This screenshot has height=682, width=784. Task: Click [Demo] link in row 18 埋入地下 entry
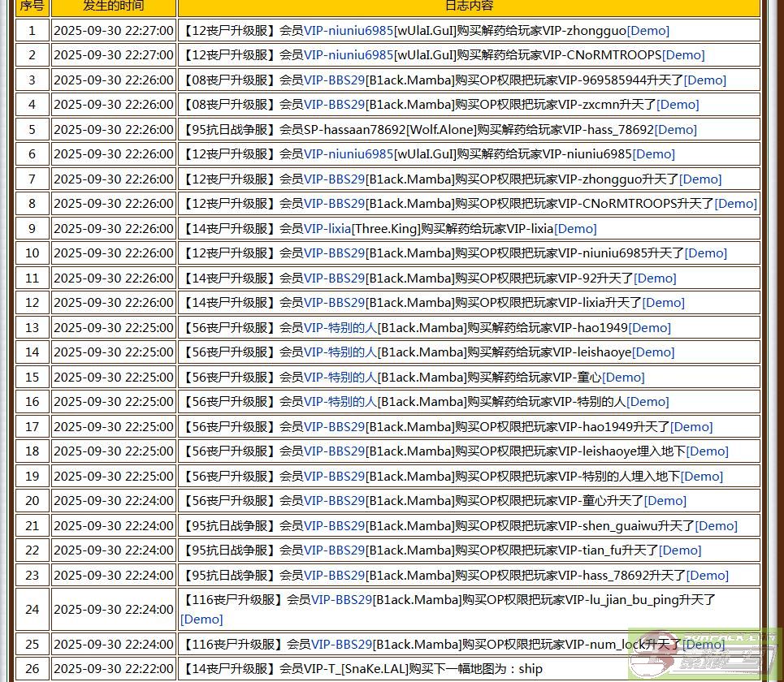pyautogui.click(x=707, y=451)
